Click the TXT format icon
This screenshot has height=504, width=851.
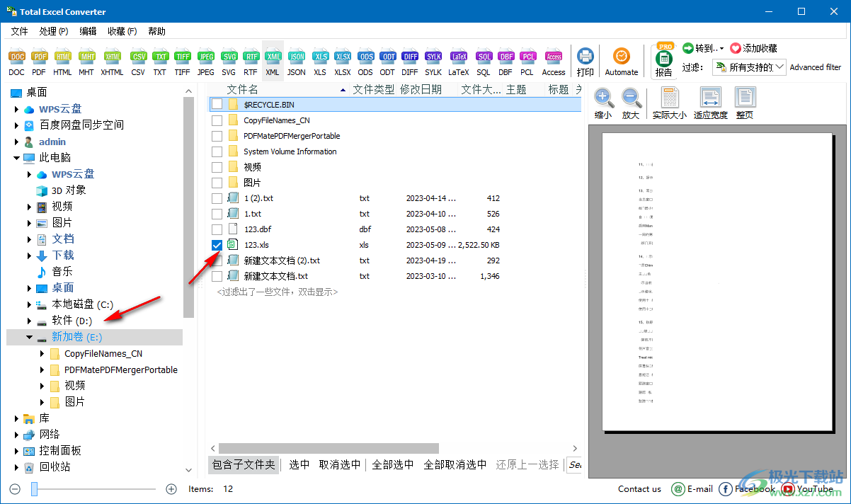point(160,63)
